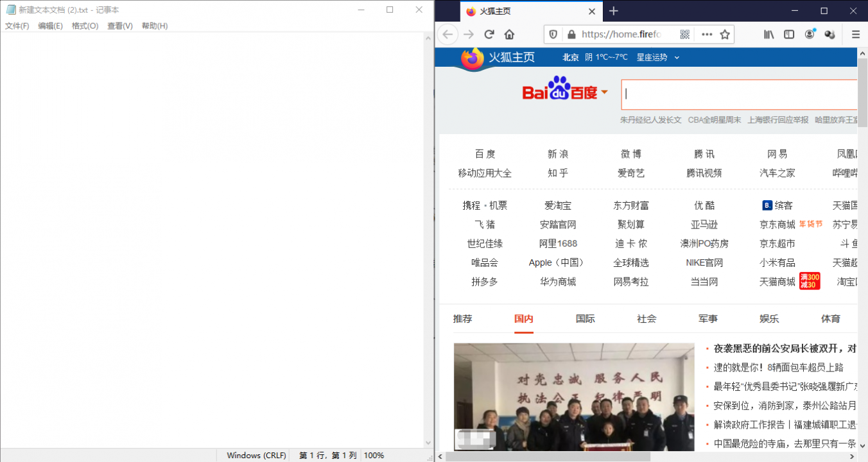The width and height of the screenshot is (868, 462).
Task: Click the 年货节 badge next to 京东商城
Action: click(x=810, y=224)
